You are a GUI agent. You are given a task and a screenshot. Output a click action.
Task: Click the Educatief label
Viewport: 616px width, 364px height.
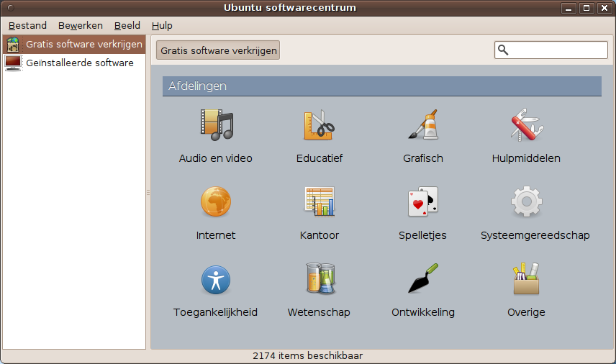(320, 158)
